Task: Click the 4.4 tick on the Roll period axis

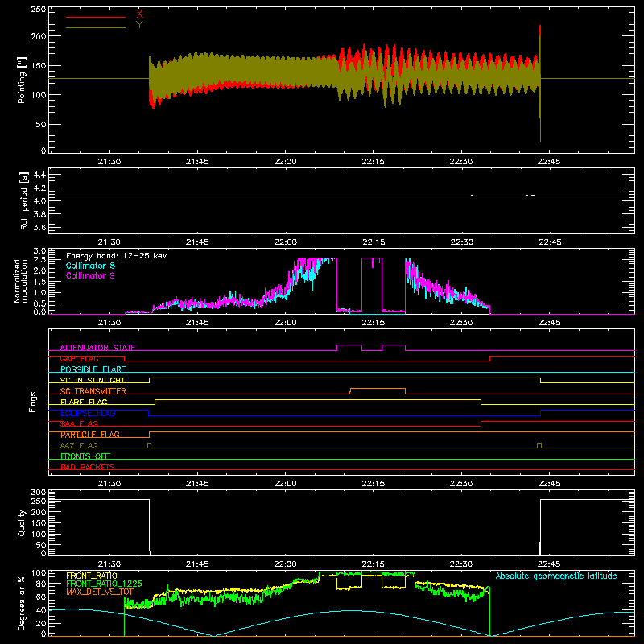Action: [x=39, y=175]
